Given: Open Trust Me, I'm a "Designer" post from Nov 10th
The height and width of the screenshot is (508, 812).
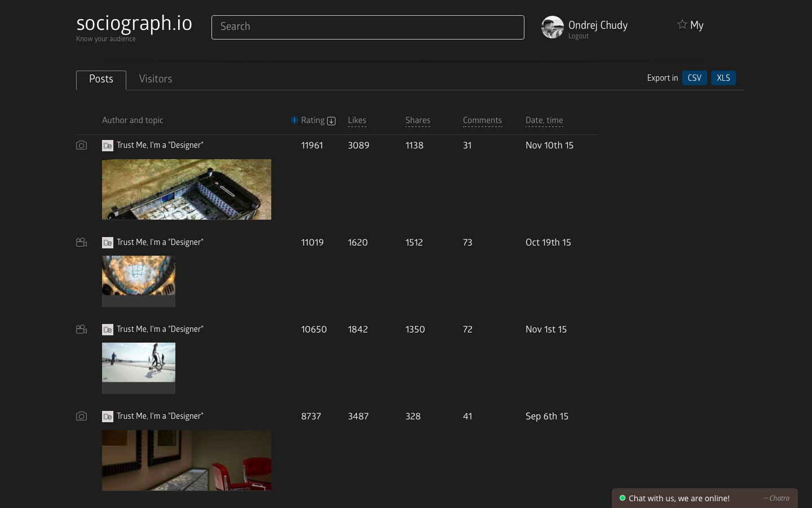Looking at the screenshot, I should pyautogui.click(x=160, y=145).
